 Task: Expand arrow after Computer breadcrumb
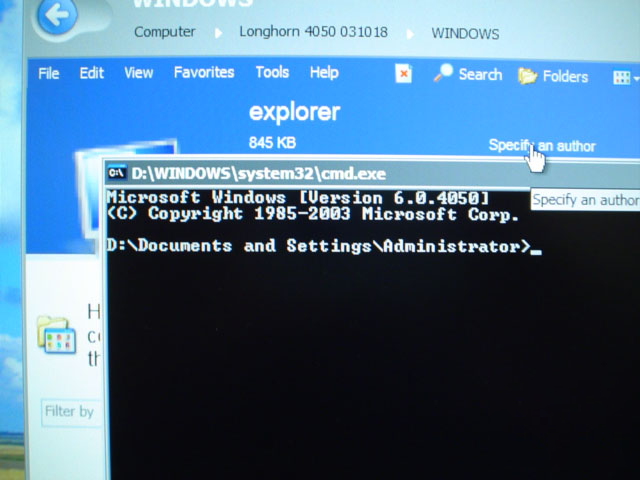point(218,33)
